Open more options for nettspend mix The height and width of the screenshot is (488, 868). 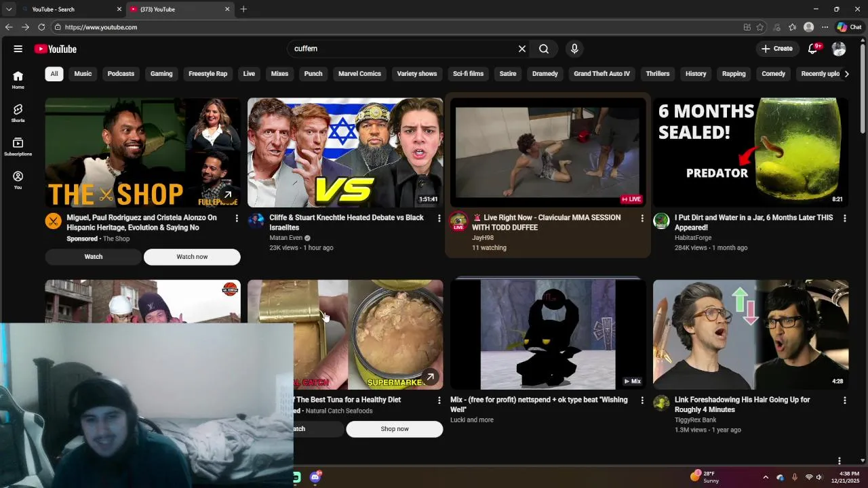pyautogui.click(x=642, y=401)
